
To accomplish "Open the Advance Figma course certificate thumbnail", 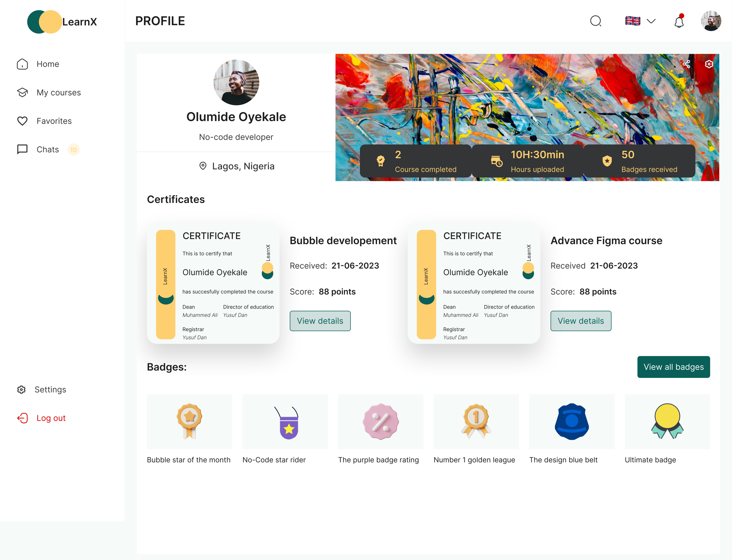I will (473, 283).
